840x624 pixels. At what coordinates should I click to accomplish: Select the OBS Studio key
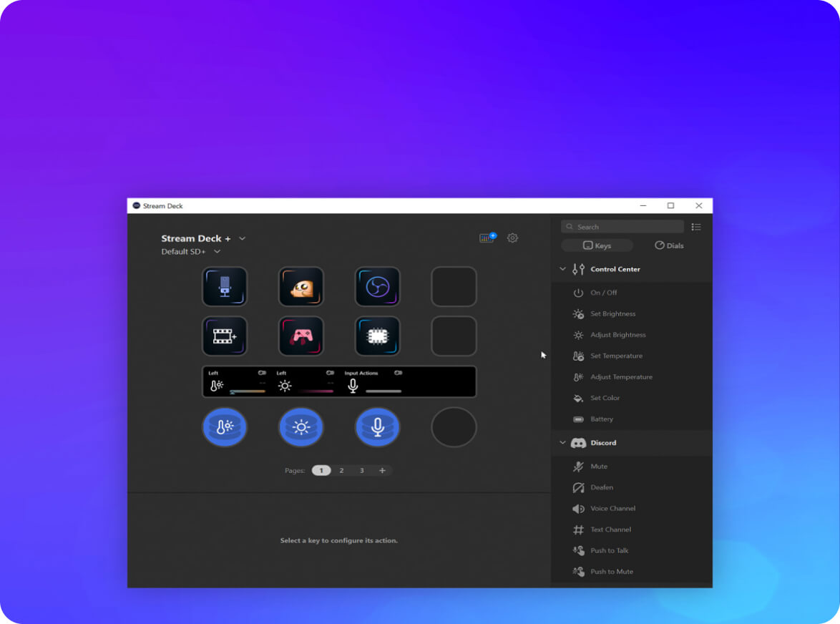(x=377, y=286)
